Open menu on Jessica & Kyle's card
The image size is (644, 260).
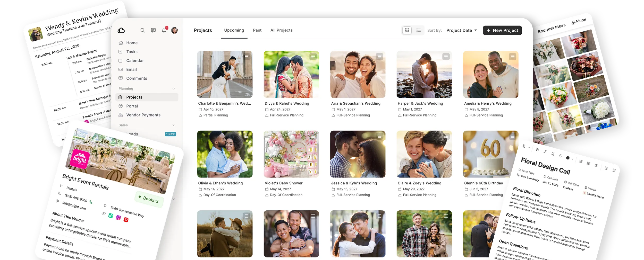[379, 136]
